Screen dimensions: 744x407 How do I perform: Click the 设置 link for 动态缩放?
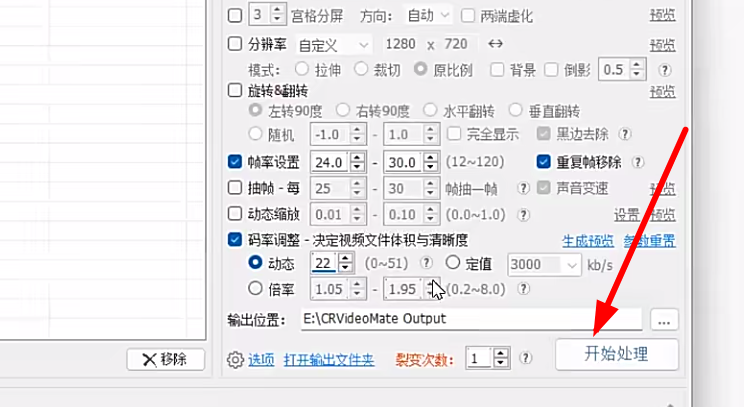click(x=627, y=215)
